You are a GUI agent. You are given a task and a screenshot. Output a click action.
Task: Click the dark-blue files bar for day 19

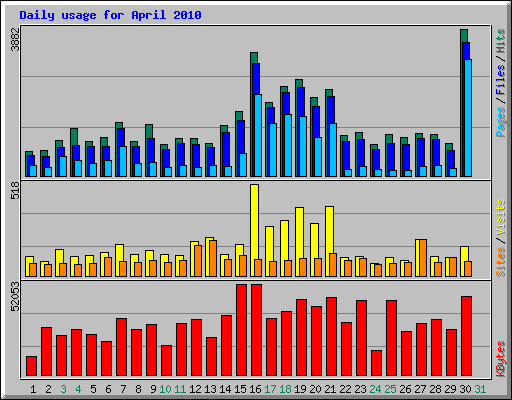(x=301, y=102)
